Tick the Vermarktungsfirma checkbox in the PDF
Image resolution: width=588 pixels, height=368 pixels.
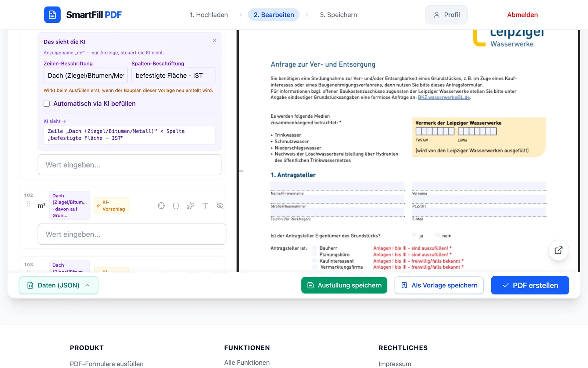(315, 267)
